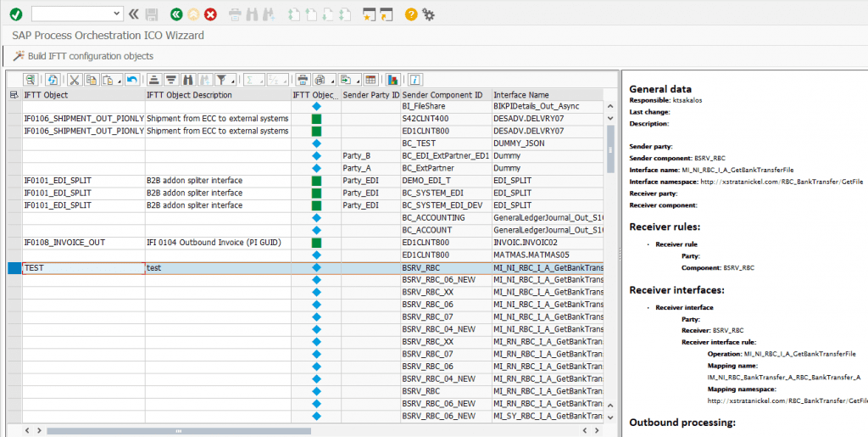Click the DEMO_EDI_T sender component cell

point(446,181)
